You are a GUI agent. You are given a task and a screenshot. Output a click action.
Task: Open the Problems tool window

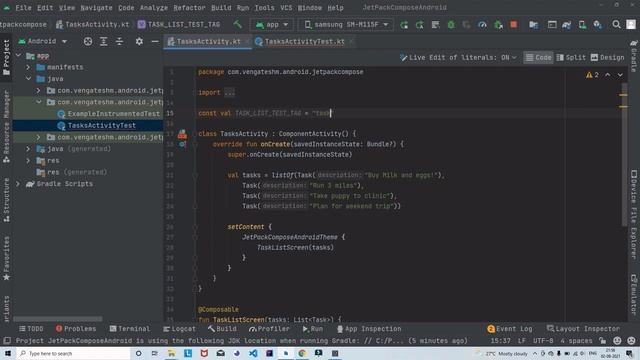[x=76, y=329]
